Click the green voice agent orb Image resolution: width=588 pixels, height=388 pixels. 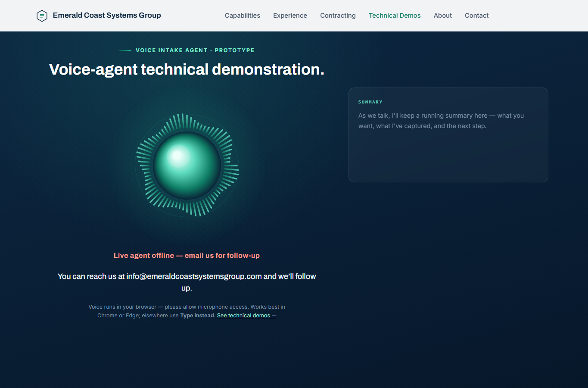(x=187, y=165)
